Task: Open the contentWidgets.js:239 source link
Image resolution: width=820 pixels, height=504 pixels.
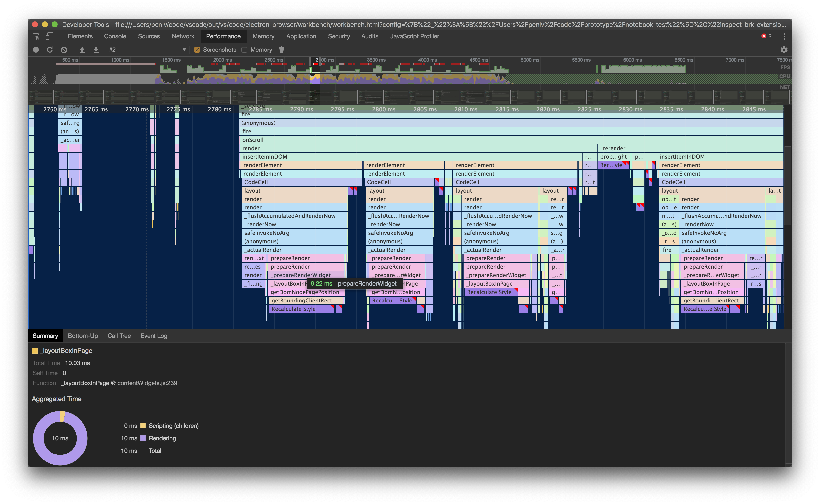Action: click(x=147, y=383)
